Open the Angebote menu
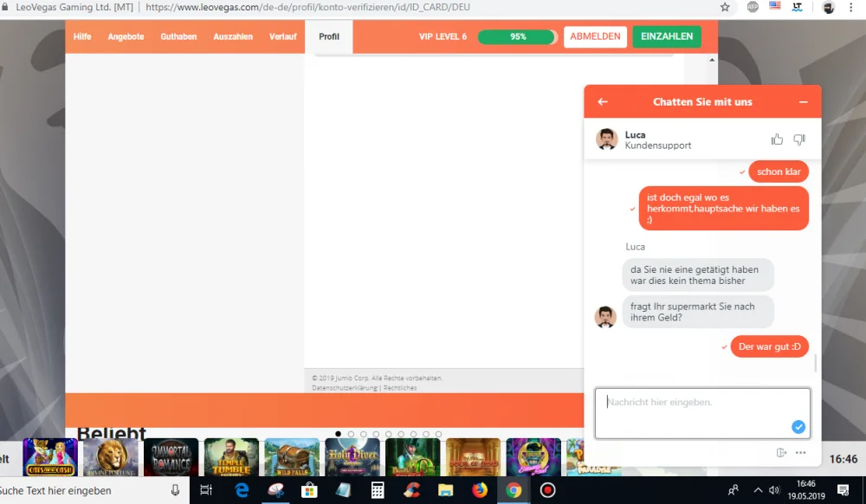Viewport: 866px width, 504px height. pos(126,36)
